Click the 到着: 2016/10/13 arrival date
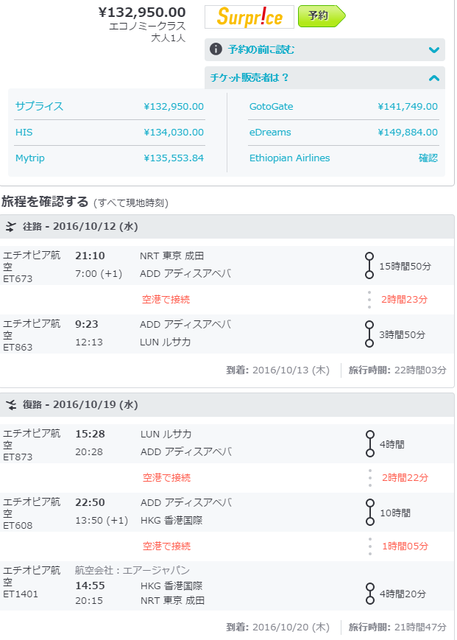Image resolution: width=457 pixels, height=640 pixels. coord(278,370)
